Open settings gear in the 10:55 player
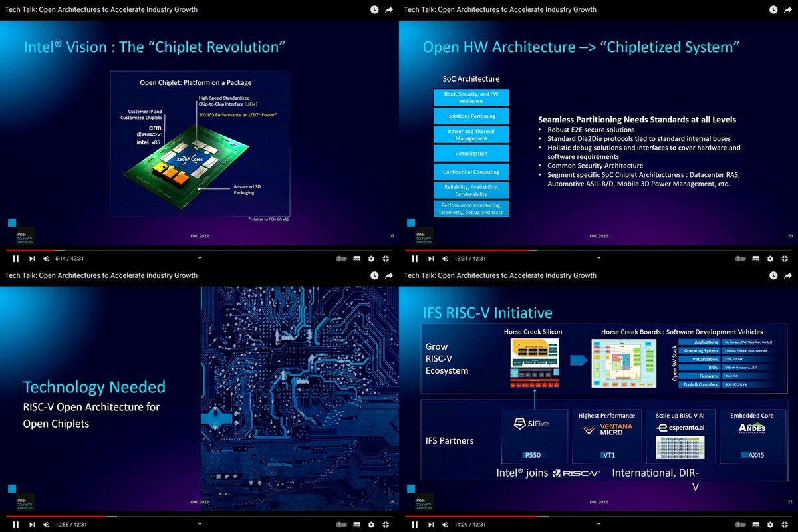 tap(371, 524)
